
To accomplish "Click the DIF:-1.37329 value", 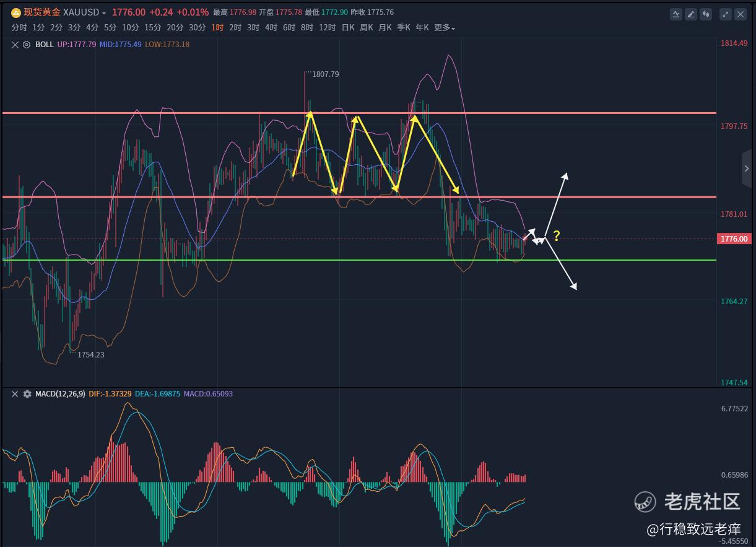I will coord(110,394).
